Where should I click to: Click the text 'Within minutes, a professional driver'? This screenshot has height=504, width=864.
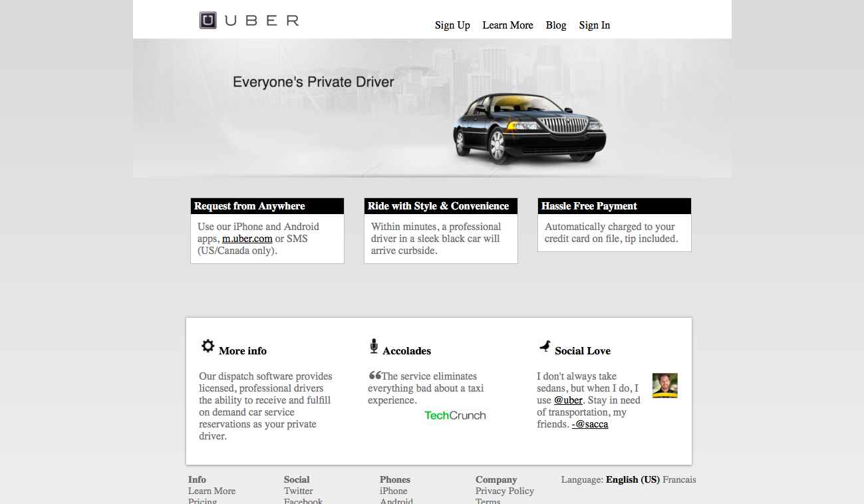point(436,233)
